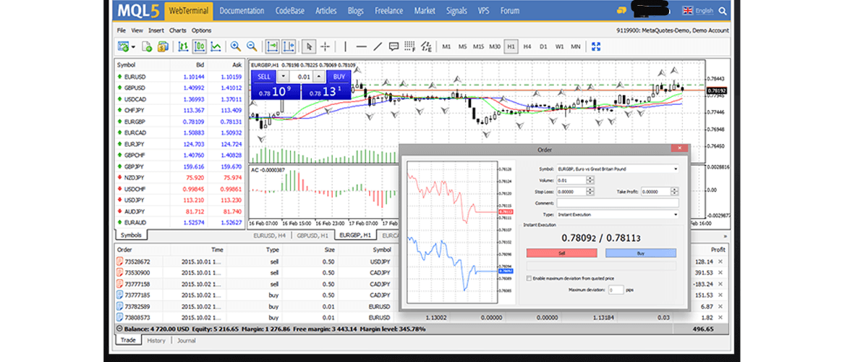
Task: Open Documentation in MQL5 navigation bar
Action: [x=242, y=11]
